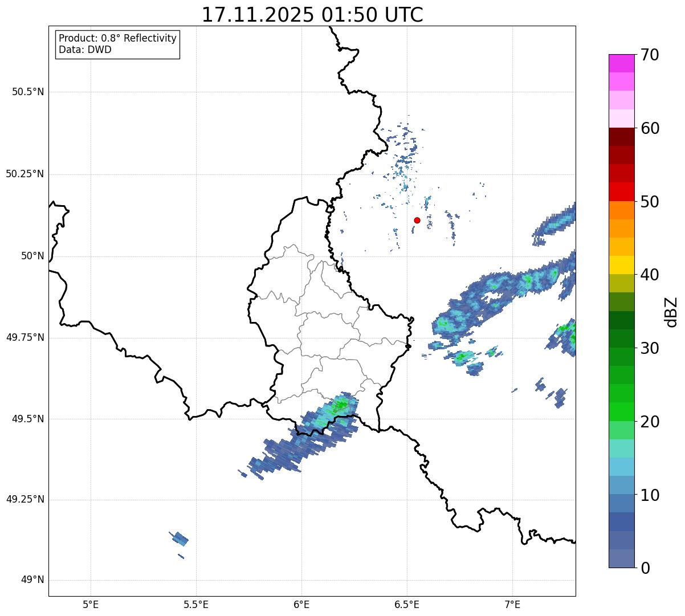685x616 pixels.
Task: Click the colorbar tick label 70
Action: (650, 55)
